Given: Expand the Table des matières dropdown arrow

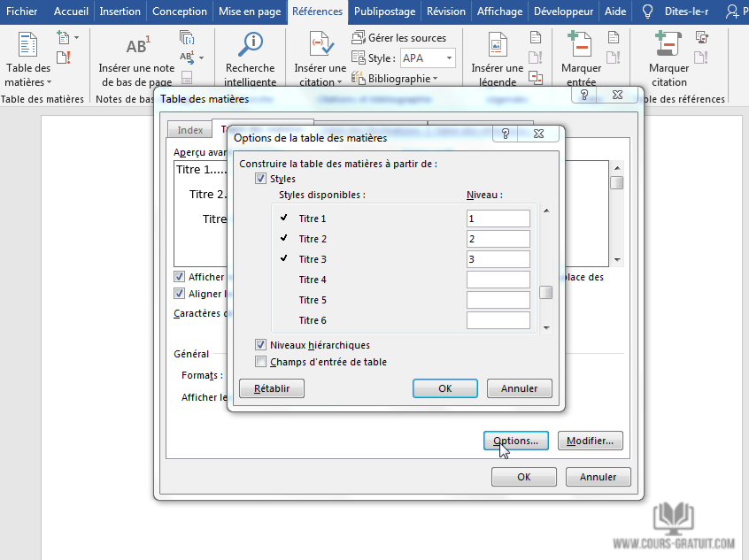Looking at the screenshot, I should [x=49, y=82].
